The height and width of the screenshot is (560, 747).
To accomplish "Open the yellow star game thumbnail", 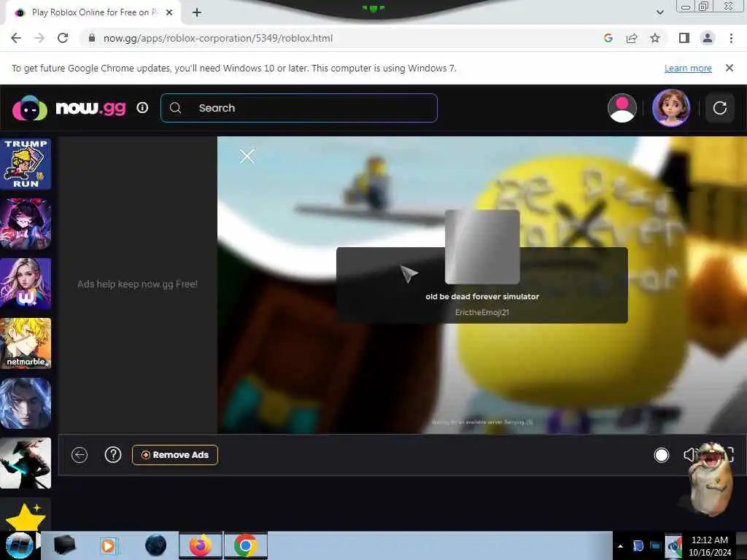I will point(26,516).
